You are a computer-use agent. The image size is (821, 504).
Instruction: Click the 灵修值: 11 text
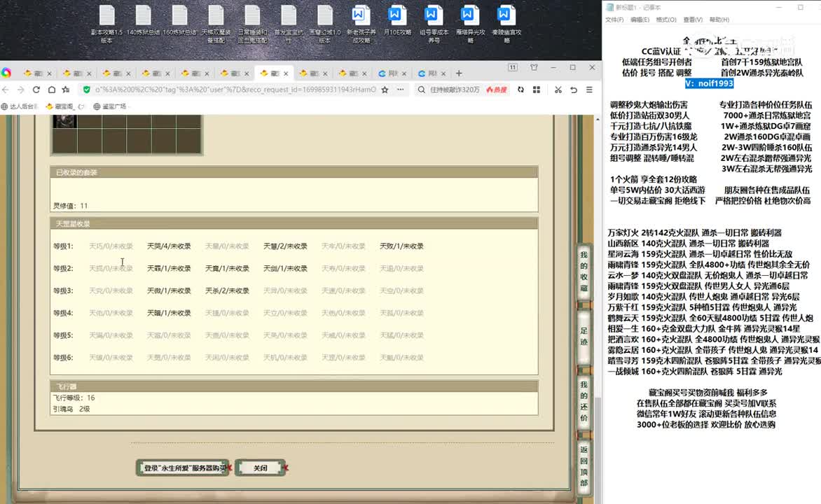pyautogui.click(x=71, y=206)
